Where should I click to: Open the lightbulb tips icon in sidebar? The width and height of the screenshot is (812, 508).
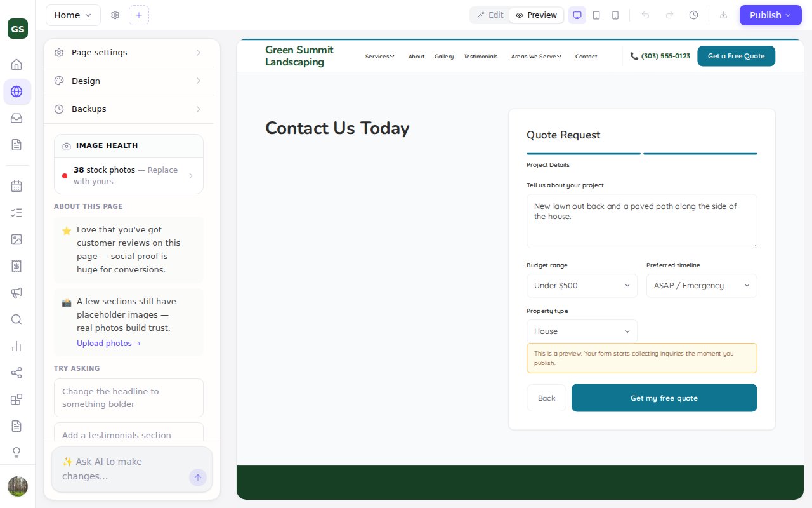pyautogui.click(x=17, y=453)
